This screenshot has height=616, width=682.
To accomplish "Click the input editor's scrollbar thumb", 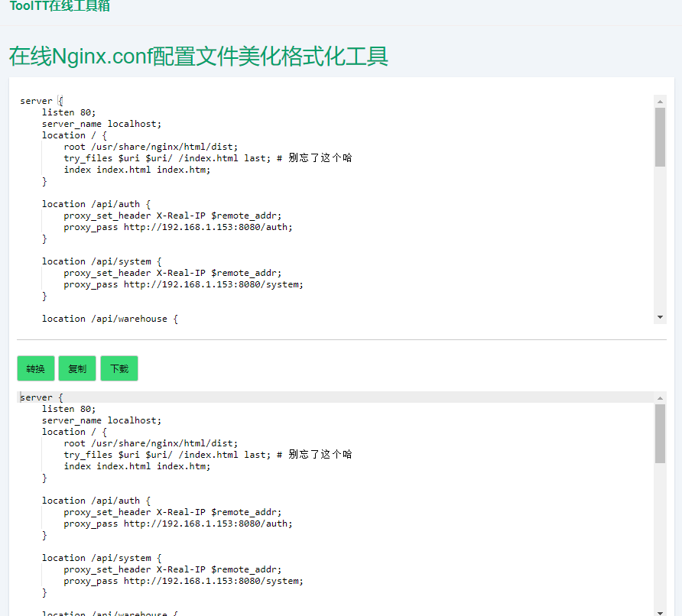I will click(x=660, y=136).
